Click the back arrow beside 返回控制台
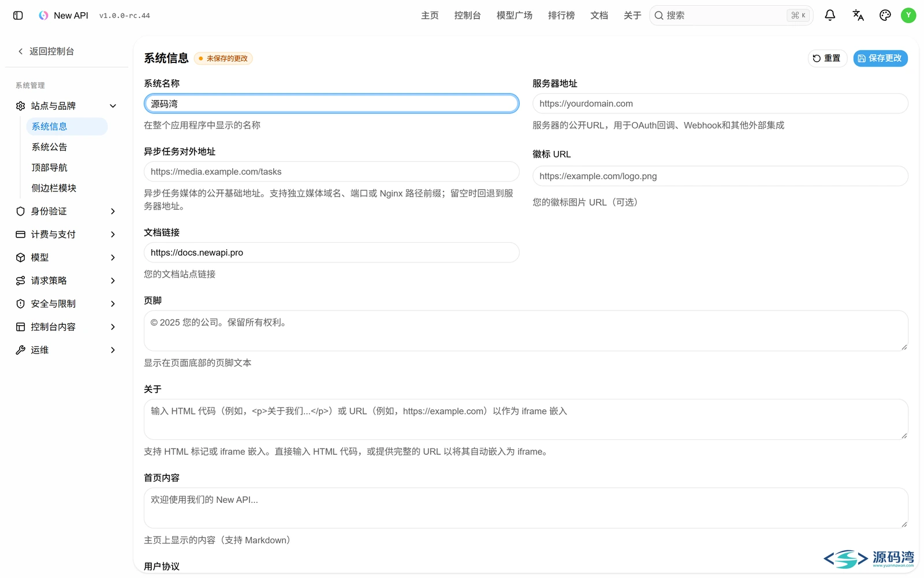 coord(21,51)
